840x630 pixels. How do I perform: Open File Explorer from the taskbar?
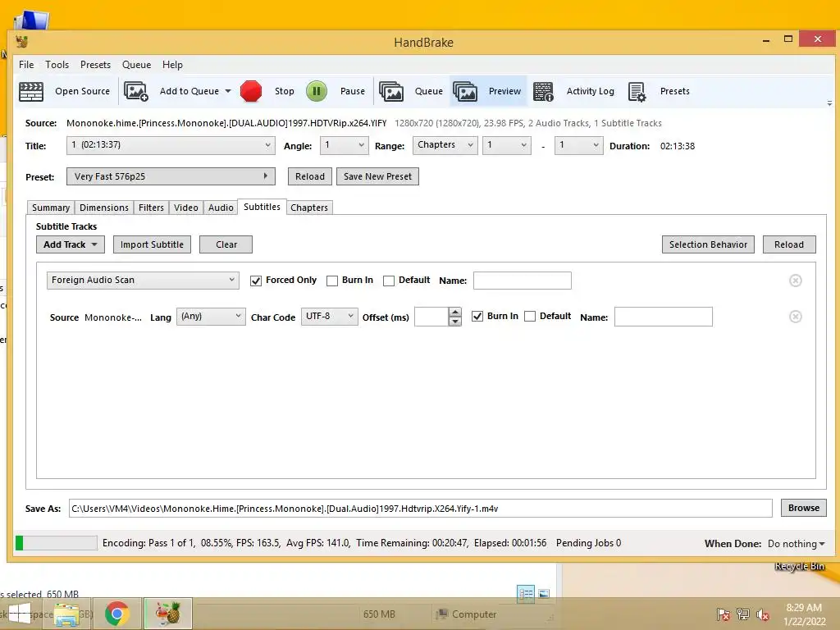(67, 614)
